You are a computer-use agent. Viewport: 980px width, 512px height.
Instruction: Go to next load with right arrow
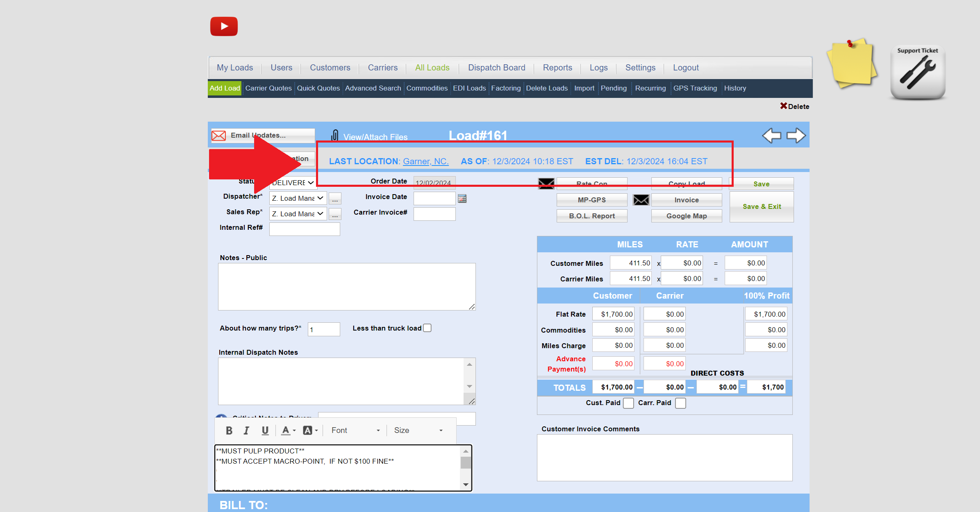pos(796,136)
